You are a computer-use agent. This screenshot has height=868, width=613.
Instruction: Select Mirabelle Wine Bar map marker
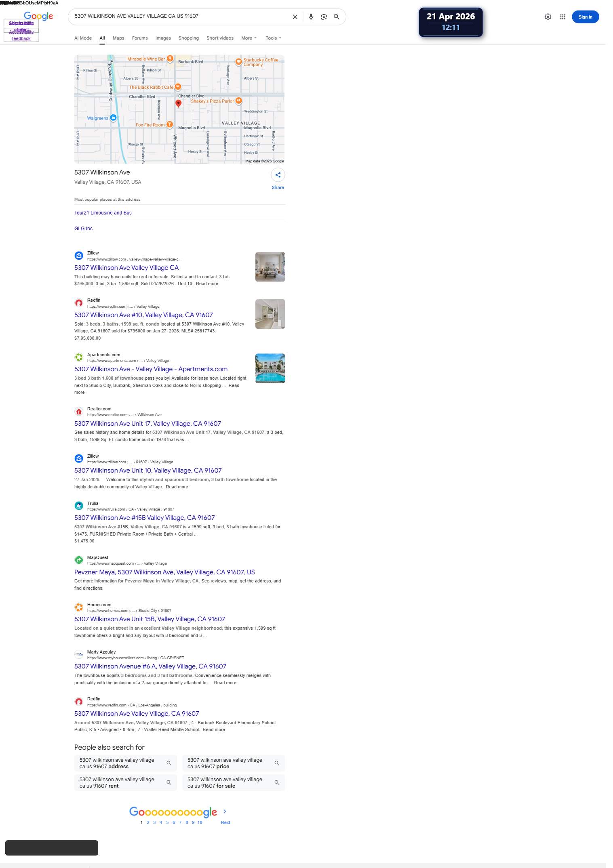pyautogui.click(x=170, y=59)
